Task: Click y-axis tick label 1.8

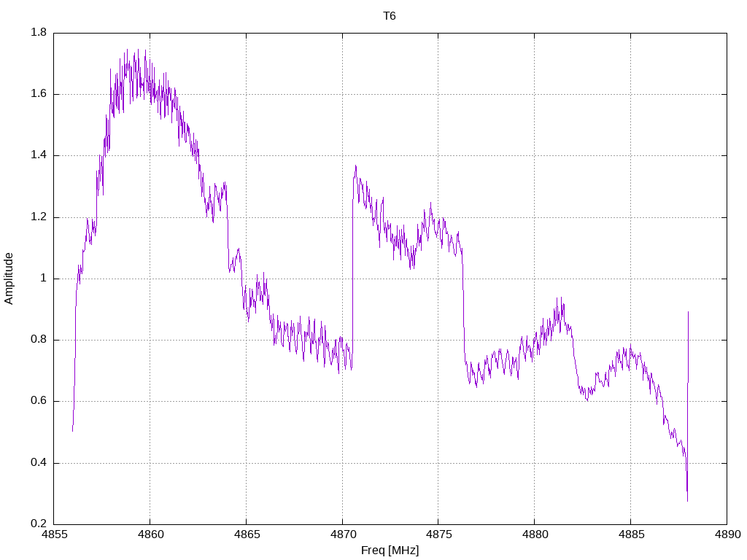Action: [x=39, y=32]
